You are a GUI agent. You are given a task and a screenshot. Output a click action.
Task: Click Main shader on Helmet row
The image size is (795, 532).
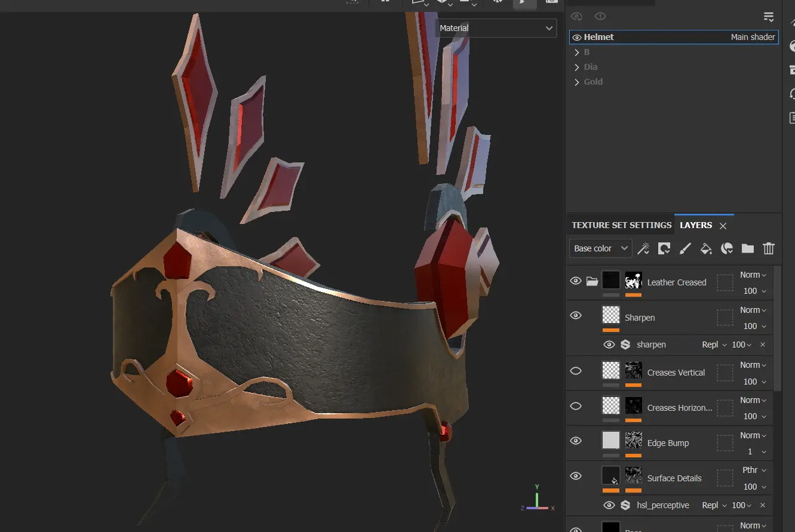[753, 37]
